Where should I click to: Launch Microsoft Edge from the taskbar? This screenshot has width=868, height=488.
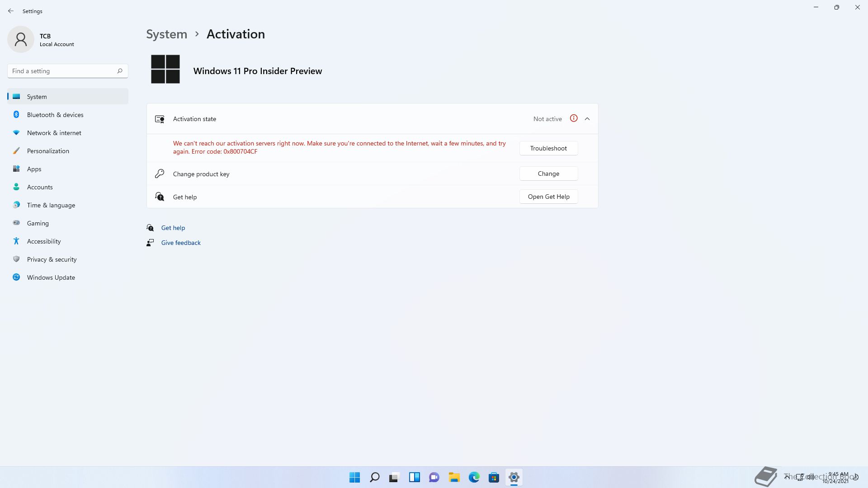tap(474, 477)
